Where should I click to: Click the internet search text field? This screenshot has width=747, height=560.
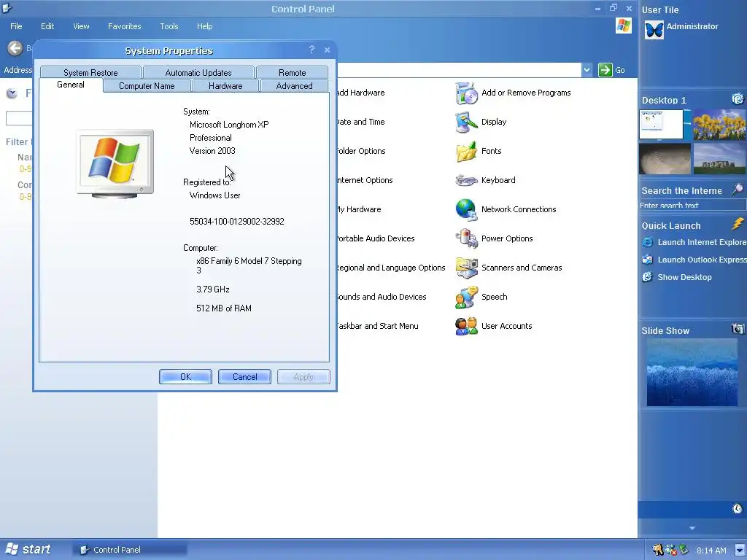click(x=692, y=205)
